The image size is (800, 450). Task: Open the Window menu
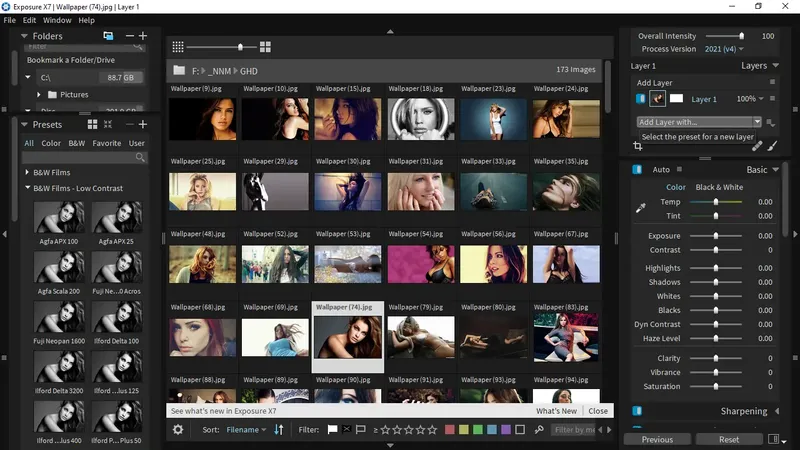click(57, 20)
